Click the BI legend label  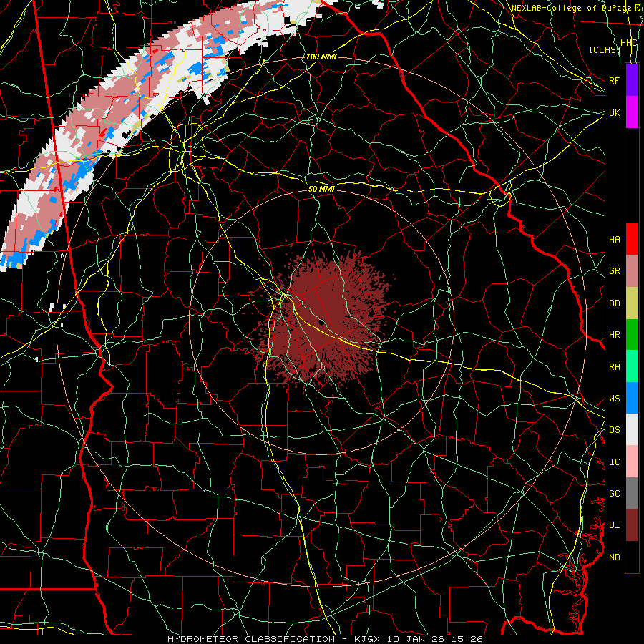coord(614,525)
